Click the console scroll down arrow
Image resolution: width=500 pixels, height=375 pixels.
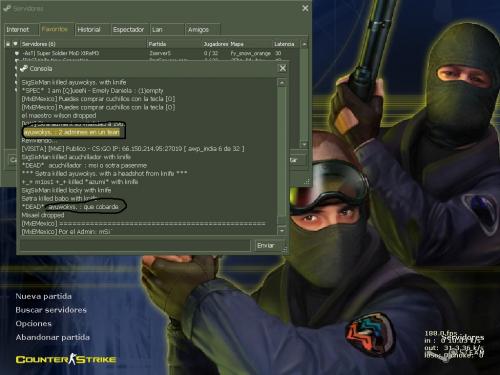point(282,230)
